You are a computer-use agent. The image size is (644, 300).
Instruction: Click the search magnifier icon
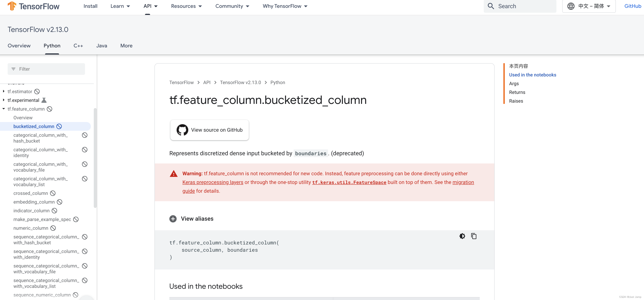(491, 6)
